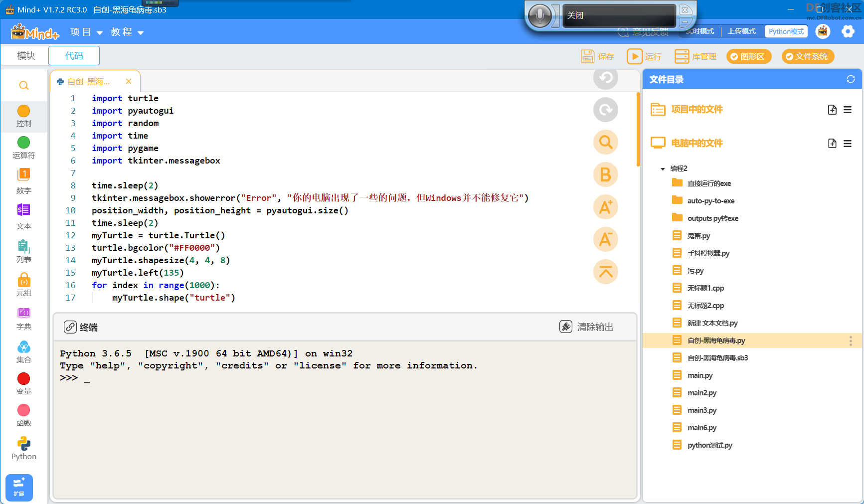Image resolution: width=864 pixels, height=504 pixels.
Task: Click the editor search magnifier button
Action: click(x=605, y=142)
